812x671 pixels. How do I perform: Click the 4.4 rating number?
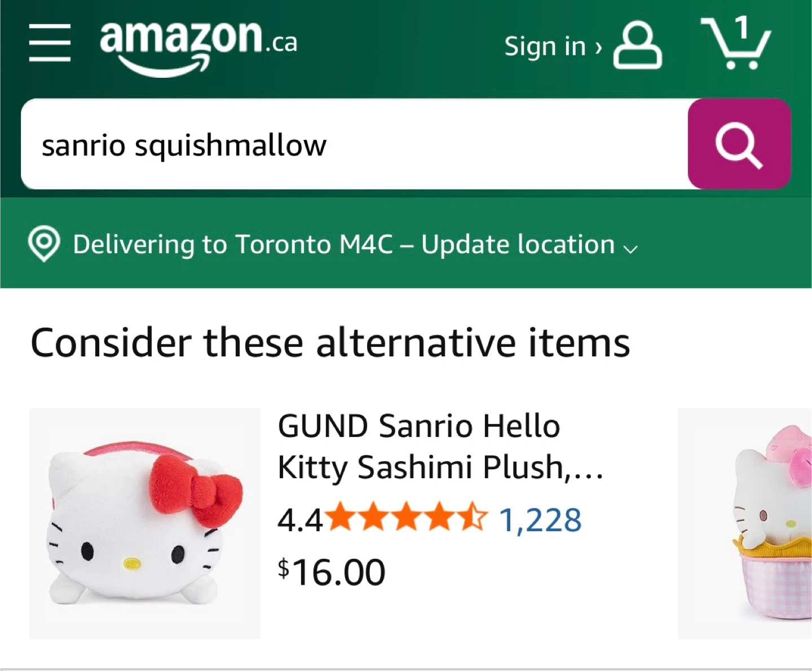click(x=300, y=519)
